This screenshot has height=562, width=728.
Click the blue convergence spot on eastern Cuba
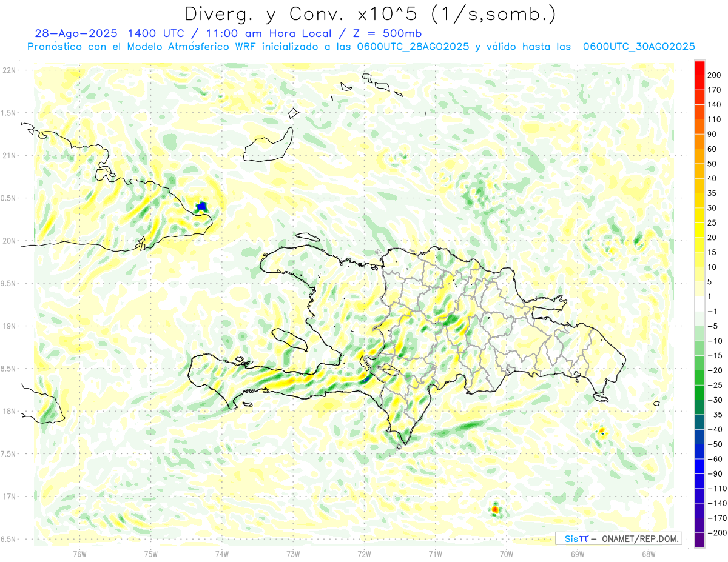pyautogui.click(x=201, y=207)
